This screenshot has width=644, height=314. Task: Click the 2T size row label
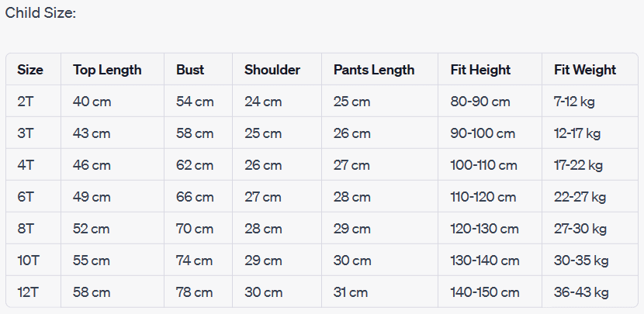click(x=25, y=102)
